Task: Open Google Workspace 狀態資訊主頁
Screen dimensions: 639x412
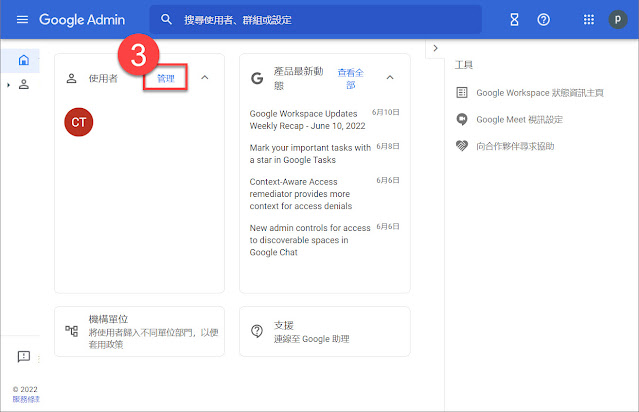Action: point(540,93)
